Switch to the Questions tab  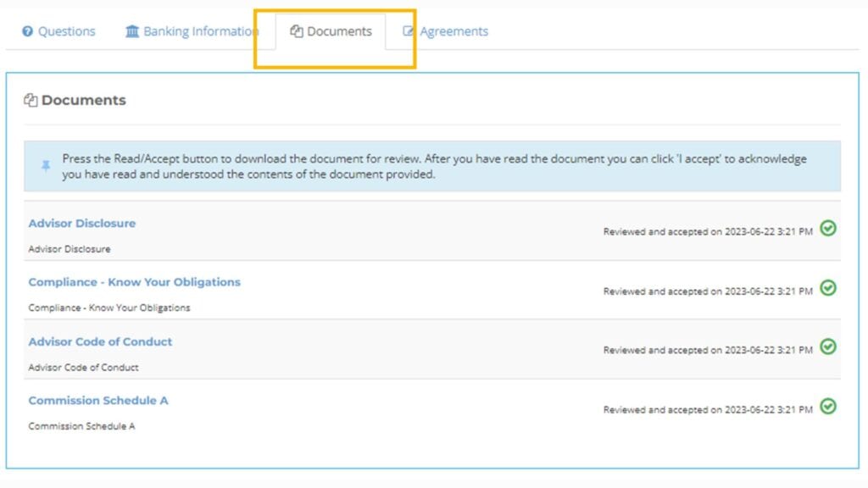pos(66,31)
